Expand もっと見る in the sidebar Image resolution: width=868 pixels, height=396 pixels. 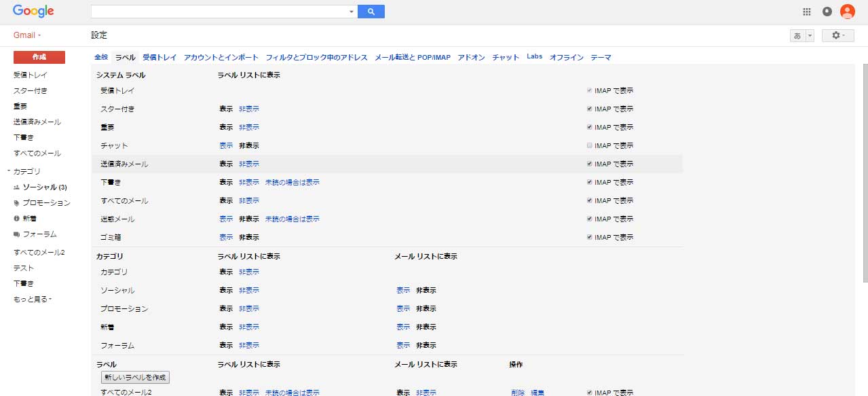tap(33, 299)
